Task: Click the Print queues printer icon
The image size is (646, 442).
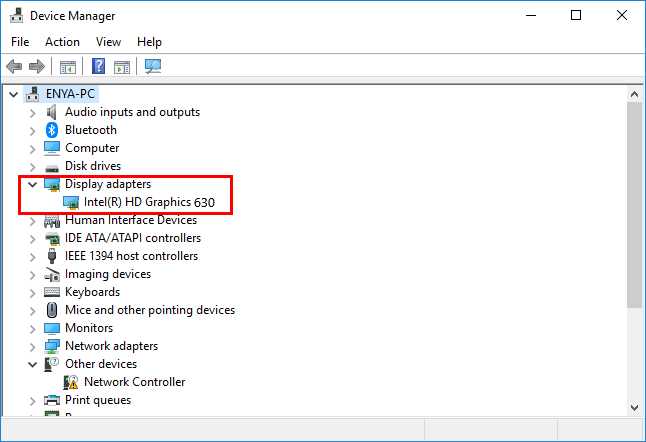Action: [52, 400]
